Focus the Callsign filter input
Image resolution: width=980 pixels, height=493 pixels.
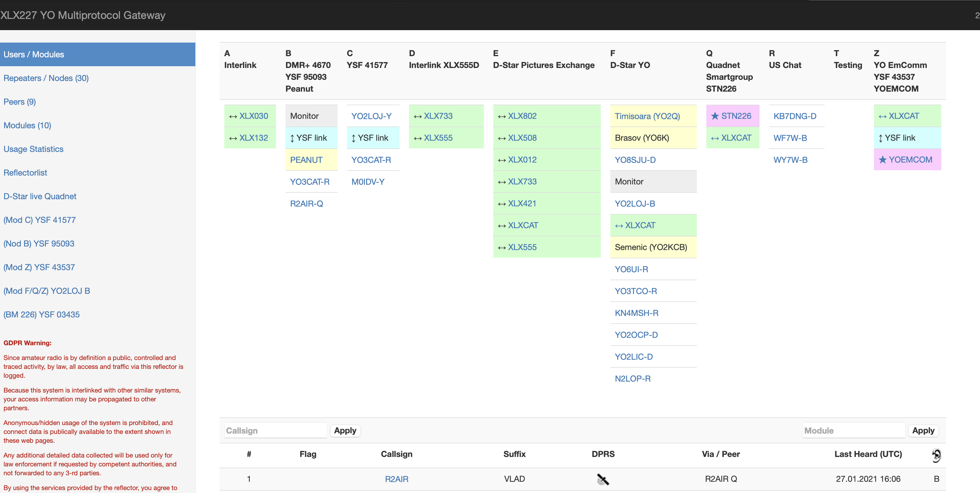tap(275, 431)
